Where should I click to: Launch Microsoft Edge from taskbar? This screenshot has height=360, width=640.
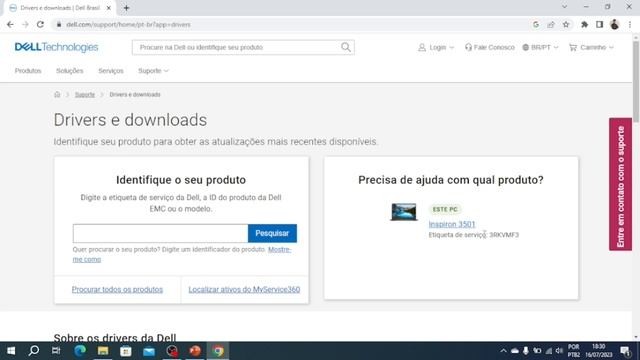(x=80, y=351)
